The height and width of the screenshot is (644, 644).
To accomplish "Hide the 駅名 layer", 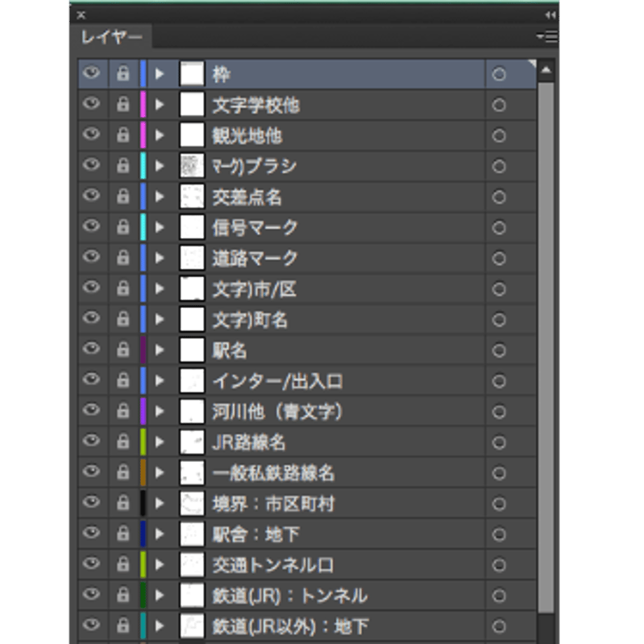I will 92,349.
